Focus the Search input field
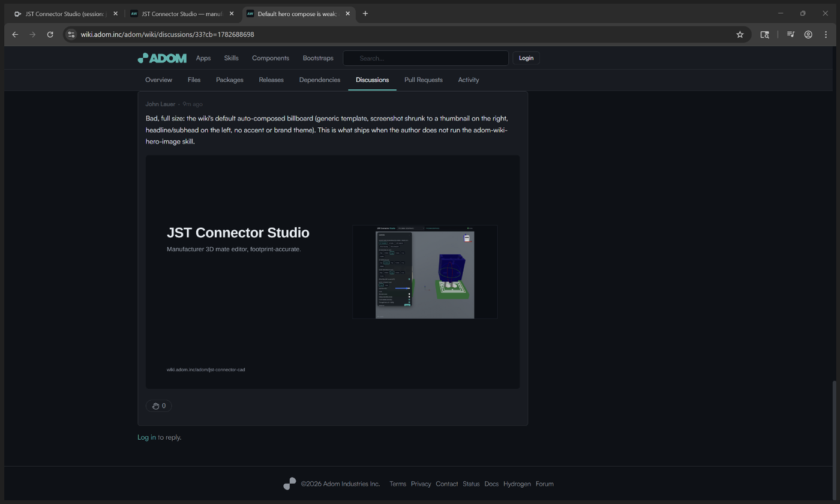The height and width of the screenshot is (504, 840). tap(426, 58)
